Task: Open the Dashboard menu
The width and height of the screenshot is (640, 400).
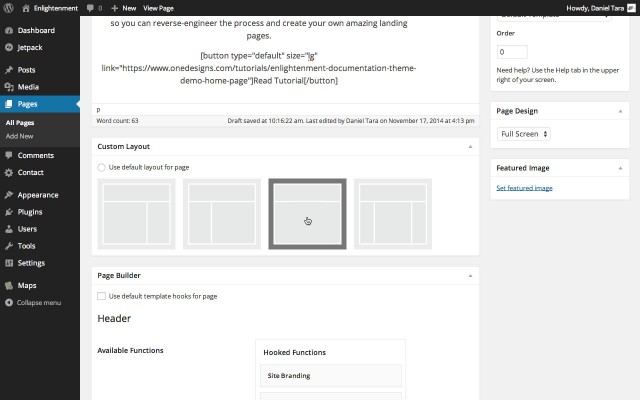Action: [36, 30]
